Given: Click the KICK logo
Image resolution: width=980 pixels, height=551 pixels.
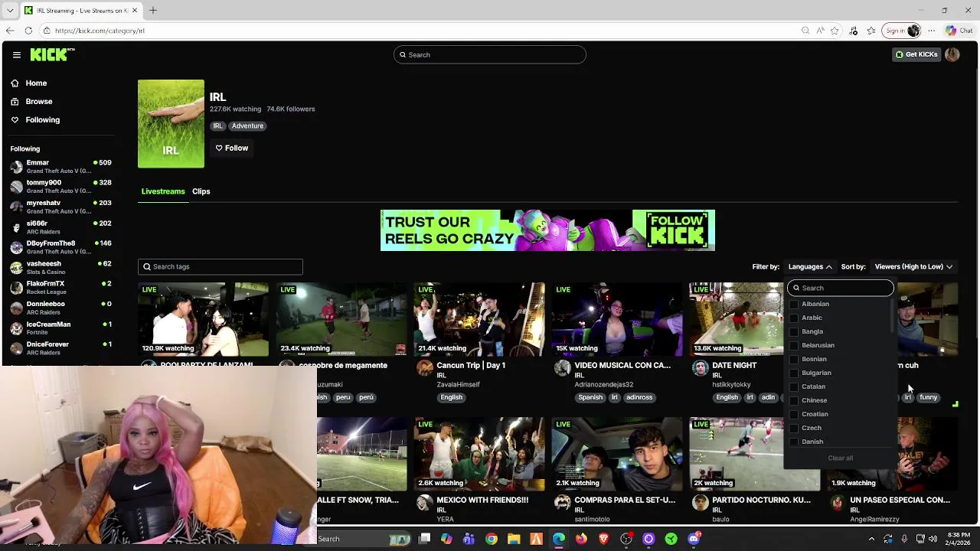Looking at the screenshot, I should [x=52, y=54].
